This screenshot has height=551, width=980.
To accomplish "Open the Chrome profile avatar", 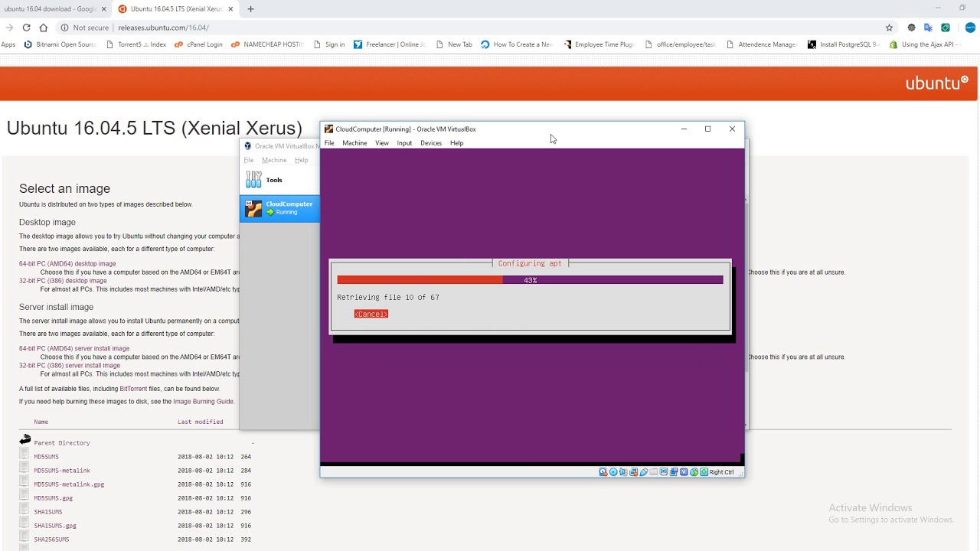I will (970, 28).
